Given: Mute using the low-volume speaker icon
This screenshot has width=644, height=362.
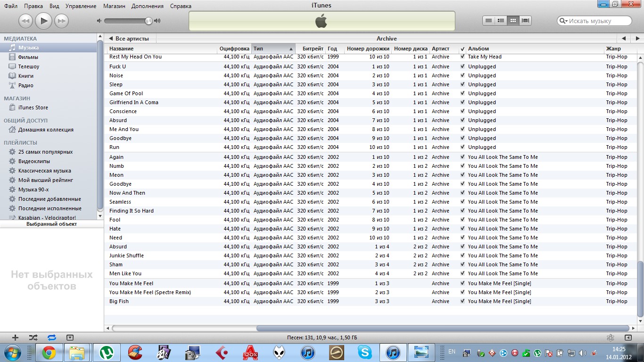Looking at the screenshot, I should coord(99,21).
